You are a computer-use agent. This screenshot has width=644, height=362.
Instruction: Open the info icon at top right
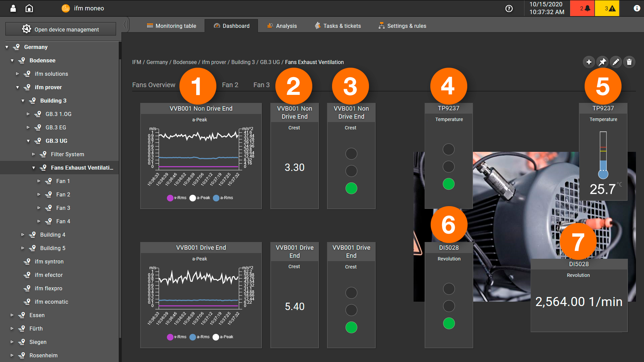click(x=636, y=8)
